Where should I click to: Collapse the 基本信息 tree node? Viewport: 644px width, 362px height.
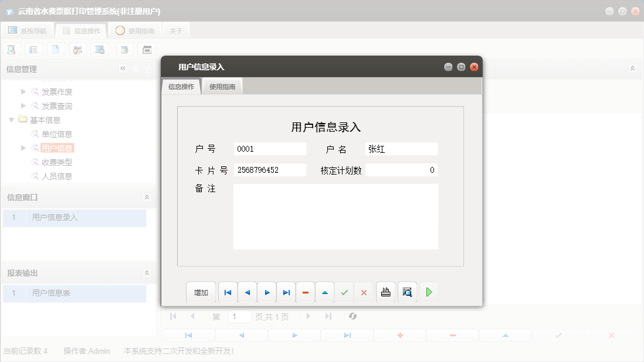[x=12, y=119]
